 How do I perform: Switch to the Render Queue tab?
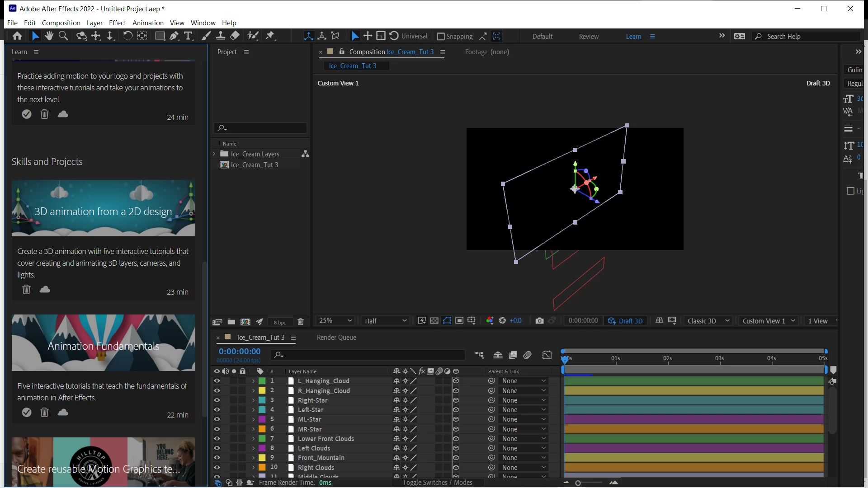(x=336, y=338)
